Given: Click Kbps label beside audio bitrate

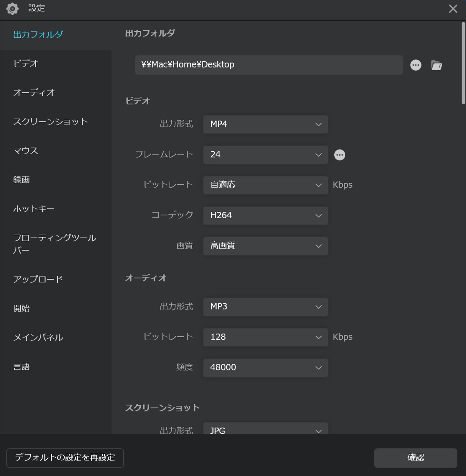Looking at the screenshot, I should click(343, 337).
